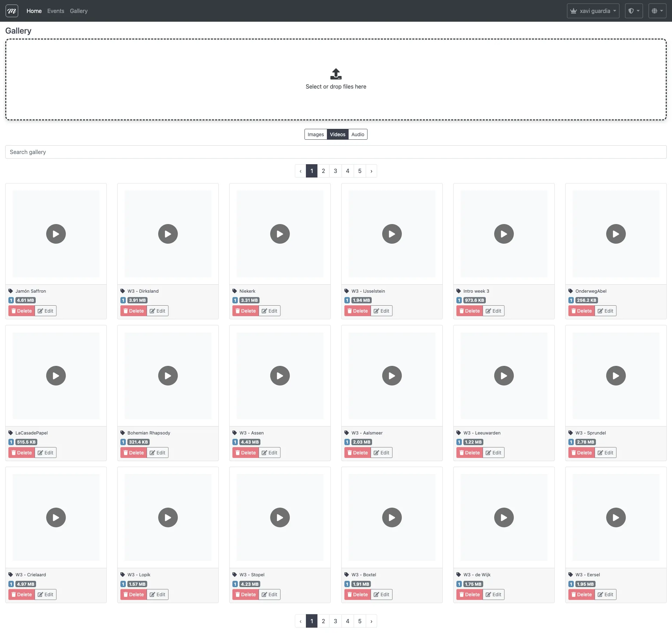The height and width of the screenshot is (633, 672).
Task: Delete the OnderwegAbel video
Action: (x=581, y=311)
